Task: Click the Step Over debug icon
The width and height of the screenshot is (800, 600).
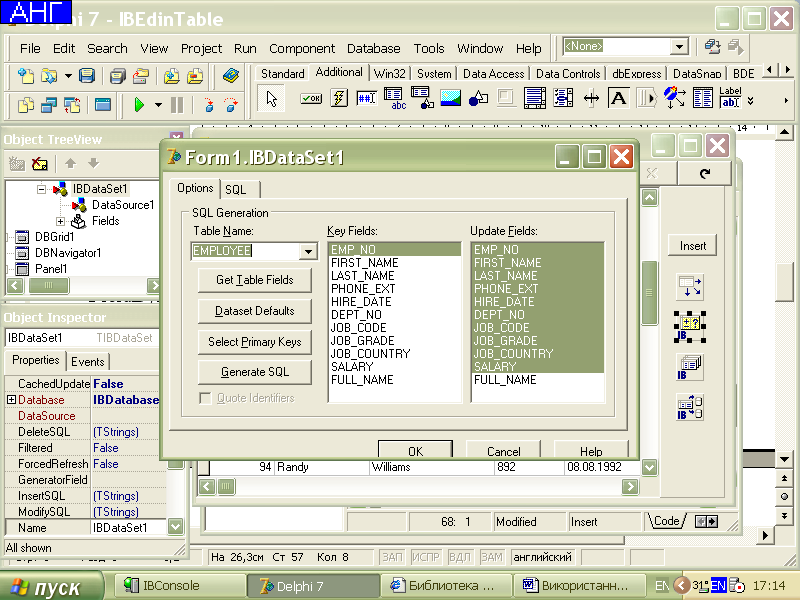Action: [231, 106]
